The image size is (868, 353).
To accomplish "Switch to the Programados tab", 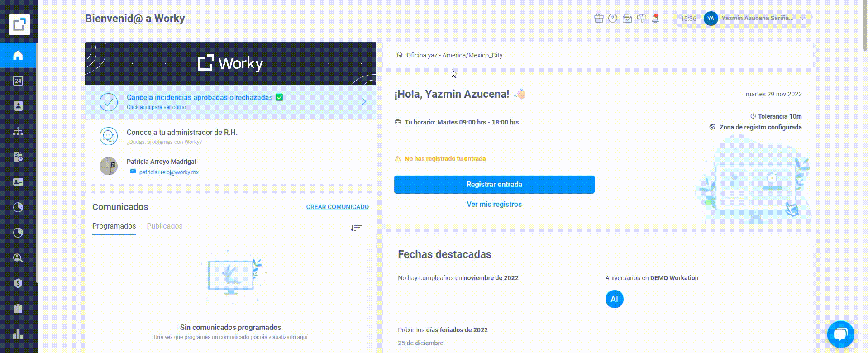I will pos(114,226).
